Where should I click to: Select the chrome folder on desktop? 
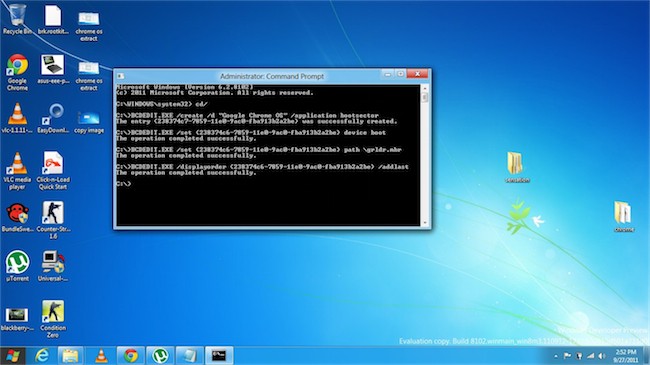tap(623, 217)
